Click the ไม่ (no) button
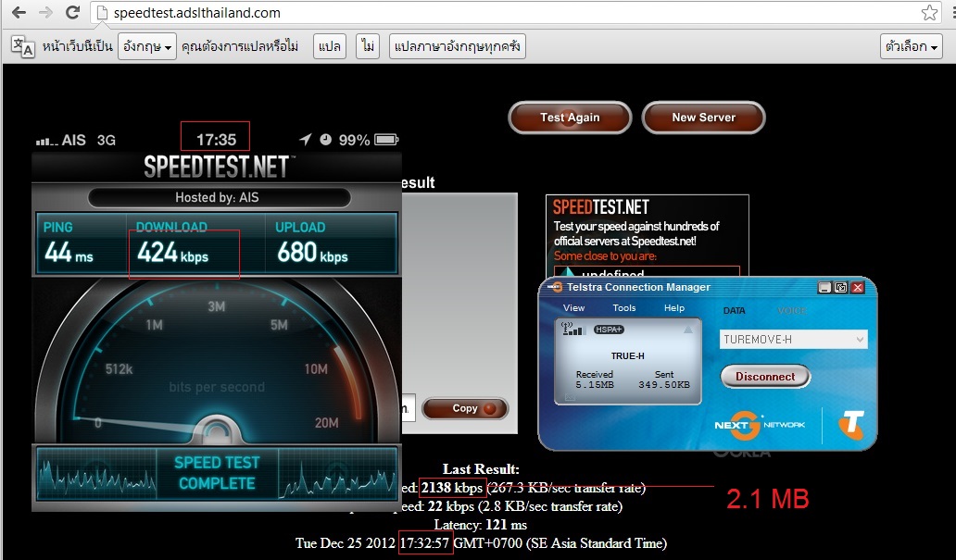 pyautogui.click(x=368, y=46)
